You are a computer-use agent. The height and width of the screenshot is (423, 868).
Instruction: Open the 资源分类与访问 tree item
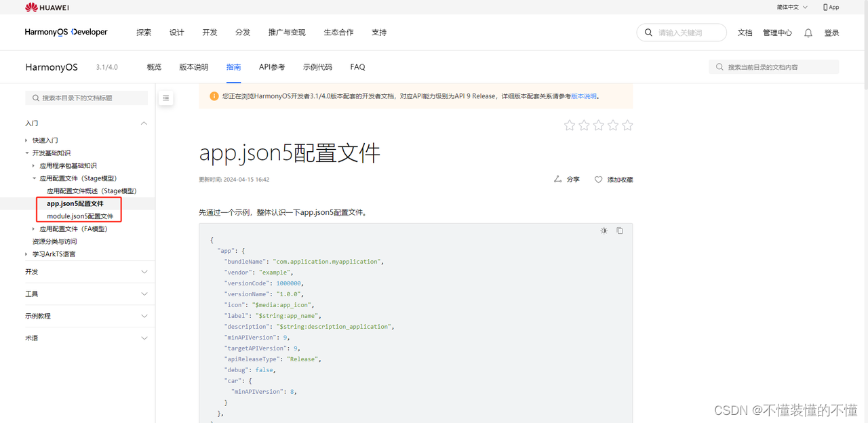tap(54, 241)
